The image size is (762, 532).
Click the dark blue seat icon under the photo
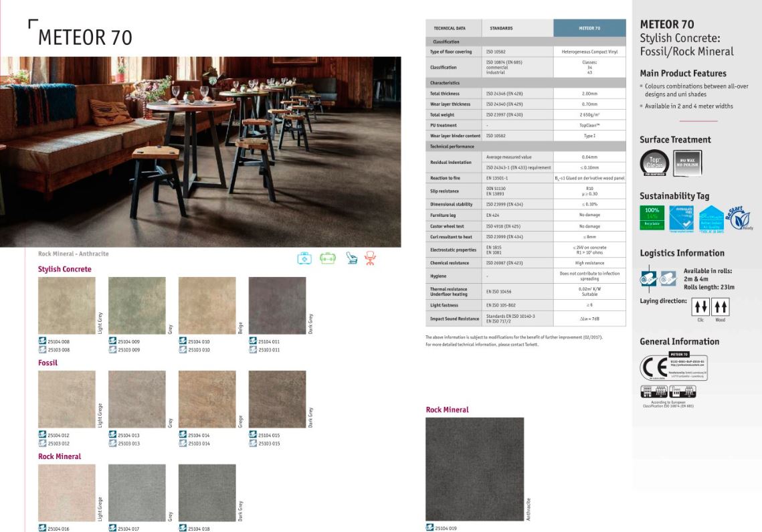352,258
